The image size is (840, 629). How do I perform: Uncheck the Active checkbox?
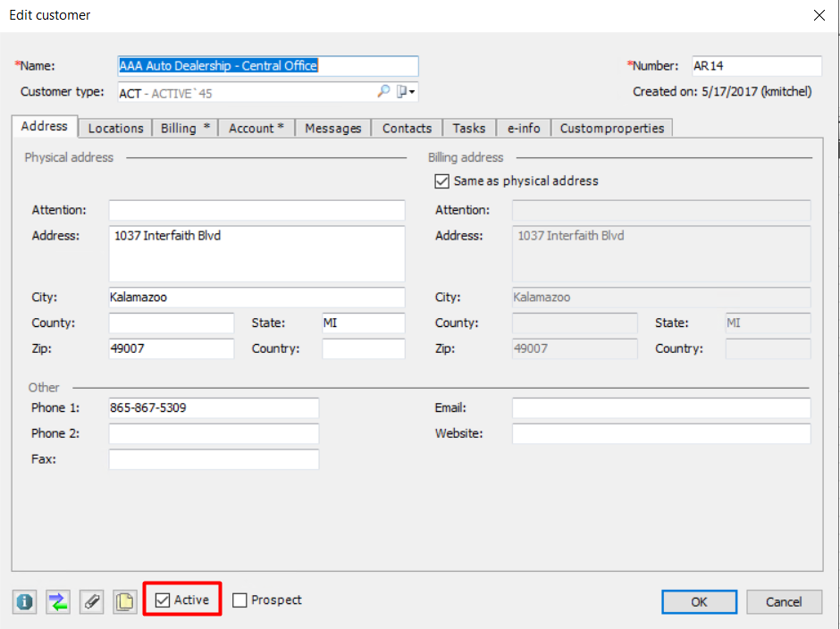tap(163, 600)
